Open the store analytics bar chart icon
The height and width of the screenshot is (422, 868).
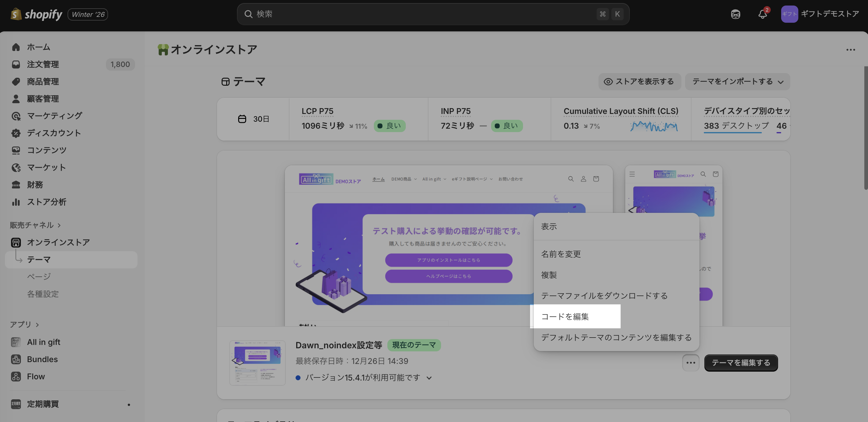[x=16, y=202]
